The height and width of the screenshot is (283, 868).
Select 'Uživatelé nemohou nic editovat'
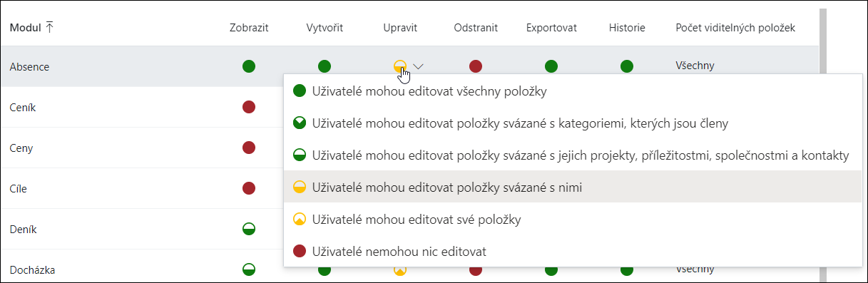pos(568,251)
